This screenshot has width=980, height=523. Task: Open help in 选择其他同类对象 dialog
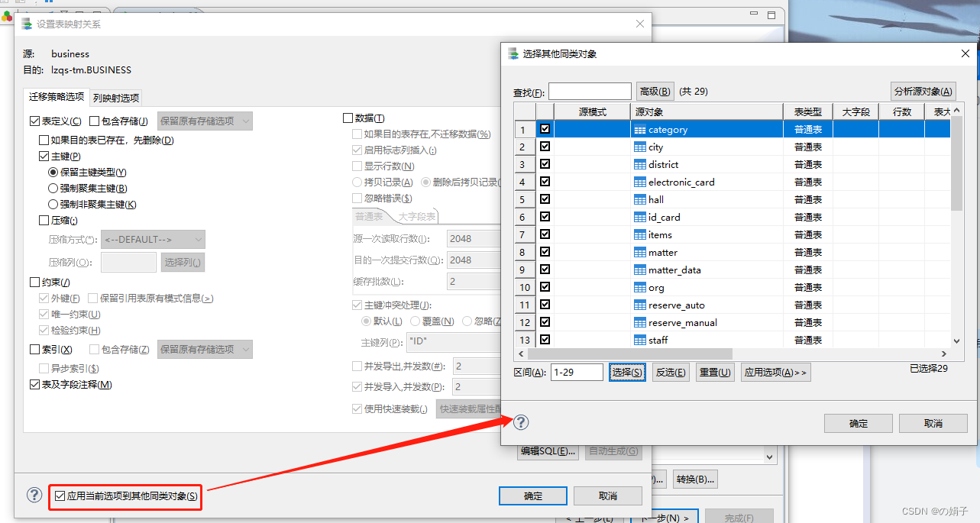click(x=521, y=422)
